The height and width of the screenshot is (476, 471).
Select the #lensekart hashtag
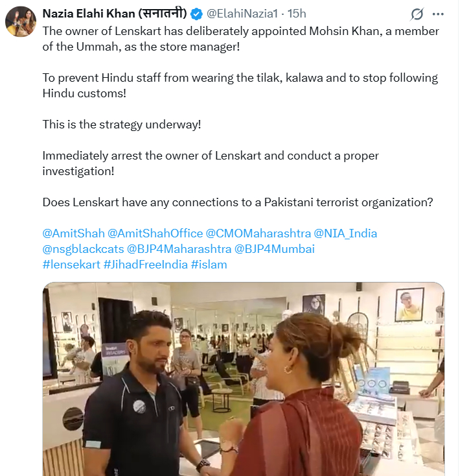tap(71, 265)
